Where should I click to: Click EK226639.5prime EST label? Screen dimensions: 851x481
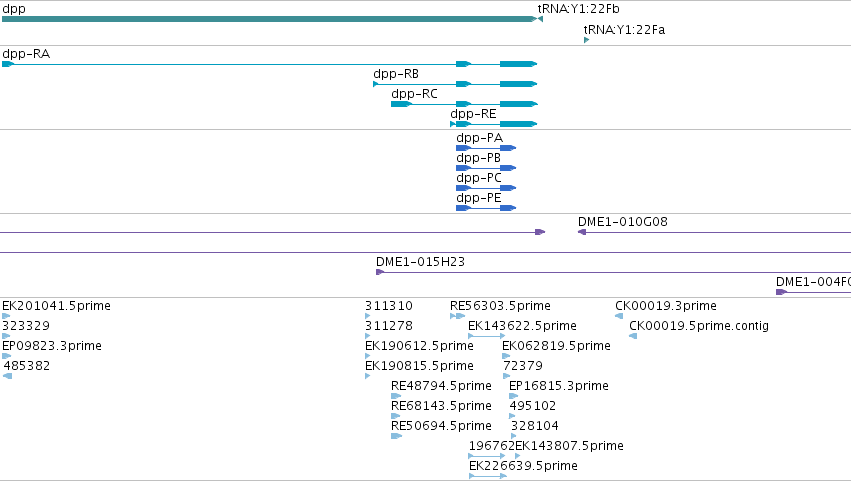pos(523,466)
